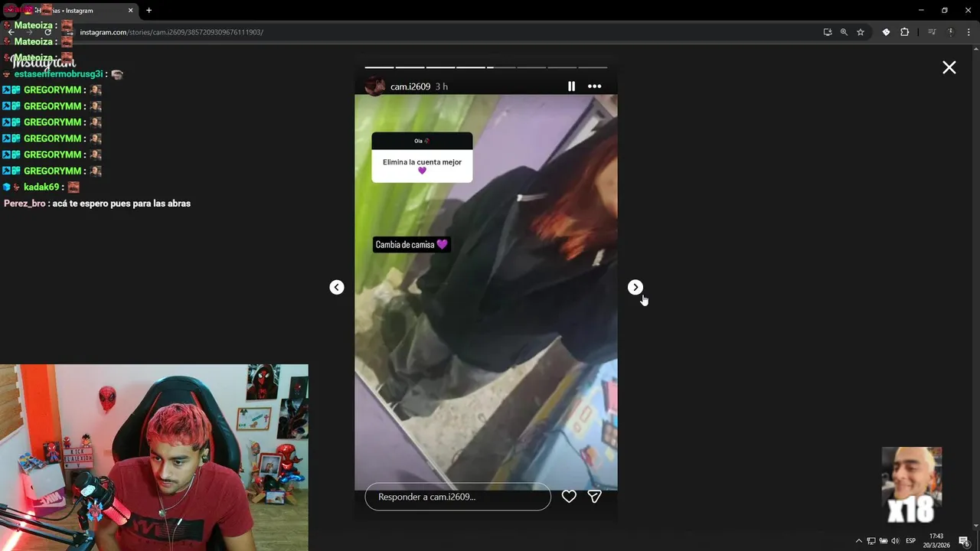Click the Instagram URL in the address bar
This screenshot has width=980, height=551.
coord(171,32)
